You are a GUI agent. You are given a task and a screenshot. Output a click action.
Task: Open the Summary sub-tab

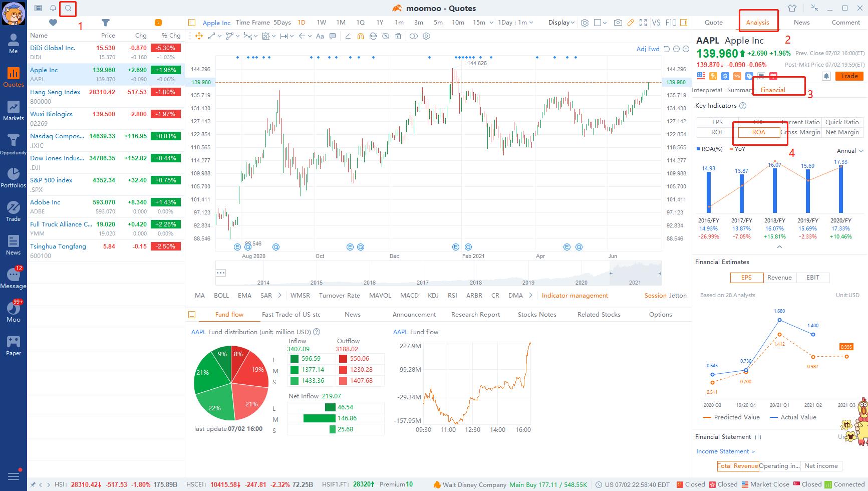(740, 90)
